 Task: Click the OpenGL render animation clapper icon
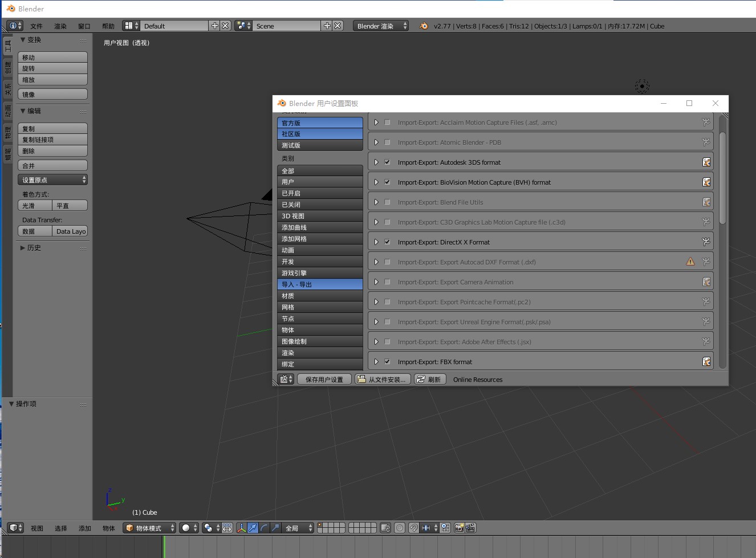(470, 528)
